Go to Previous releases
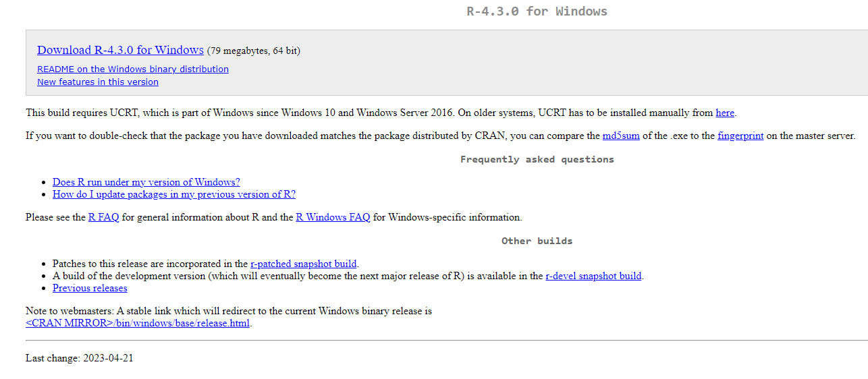Image resolution: width=868 pixels, height=379 pixels. [90, 288]
